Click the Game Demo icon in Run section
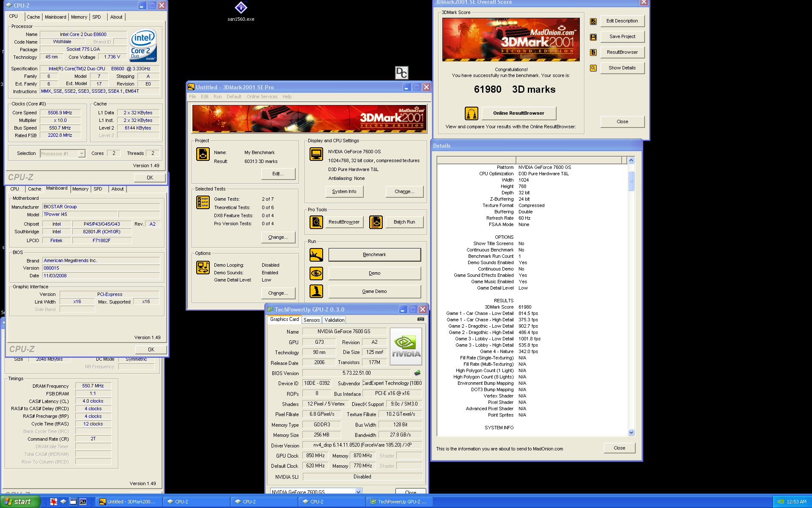 316,291
